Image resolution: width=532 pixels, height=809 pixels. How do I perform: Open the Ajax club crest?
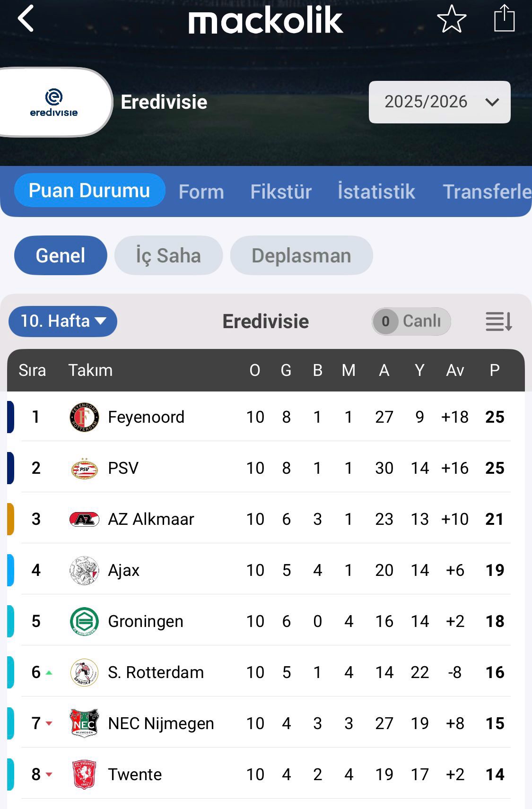[x=84, y=570]
